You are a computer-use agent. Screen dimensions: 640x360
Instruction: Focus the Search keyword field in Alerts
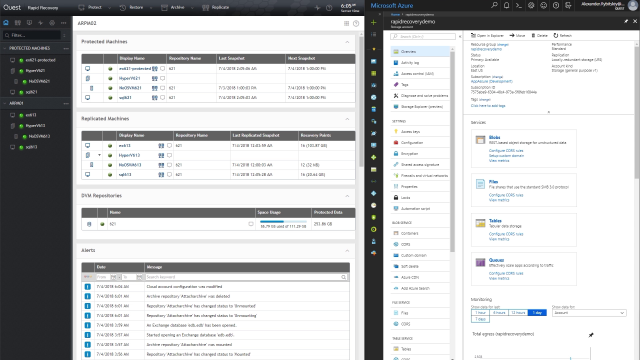pos(247,277)
